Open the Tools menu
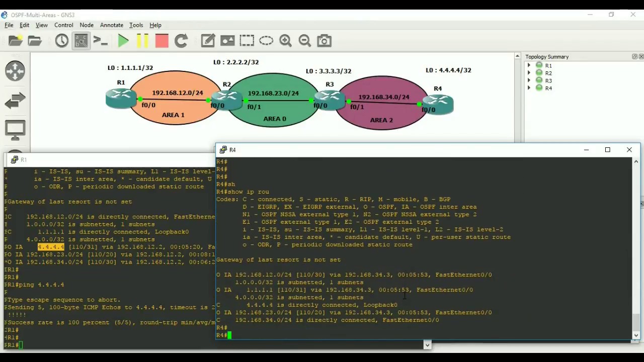Screen dimensions: 644x362 136,25
